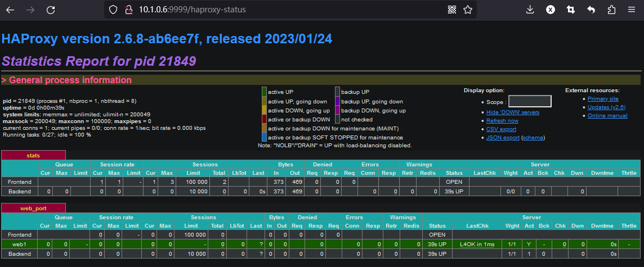Image resolution: width=644 pixels, height=267 pixels.
Task: Click the 0/0 Wght value in stats Backend
Action: [x=511, y=191]
